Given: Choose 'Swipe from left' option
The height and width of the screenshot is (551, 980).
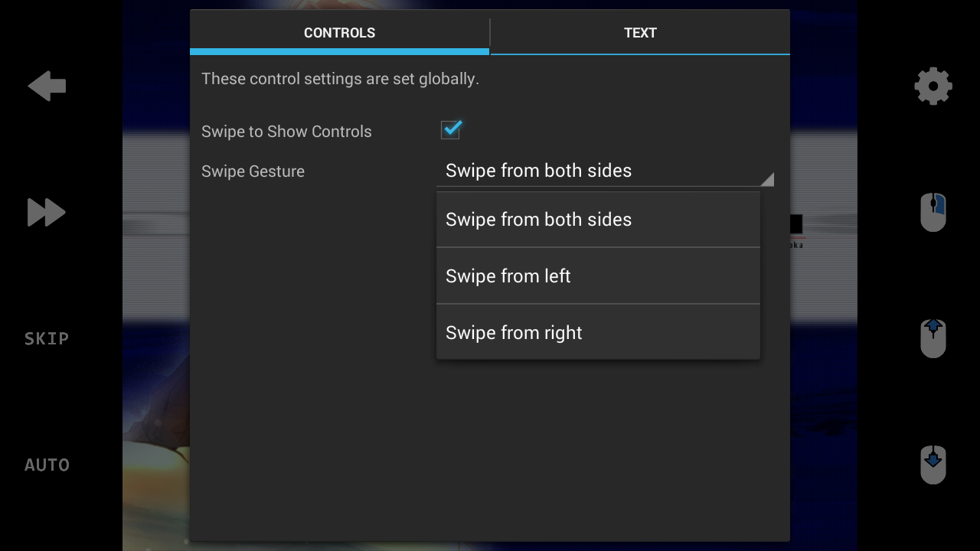Looking at the screenshot, I should pyautogui.click(x=597, y=276).
